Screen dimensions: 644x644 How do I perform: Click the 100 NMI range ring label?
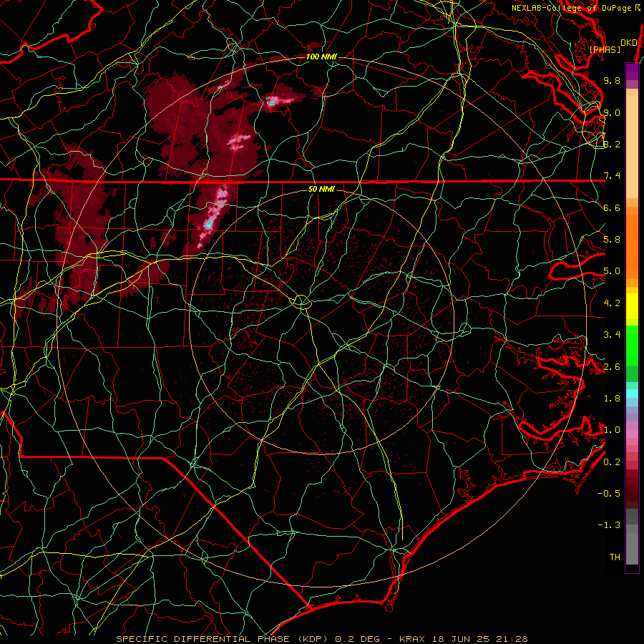pos(321,57)
